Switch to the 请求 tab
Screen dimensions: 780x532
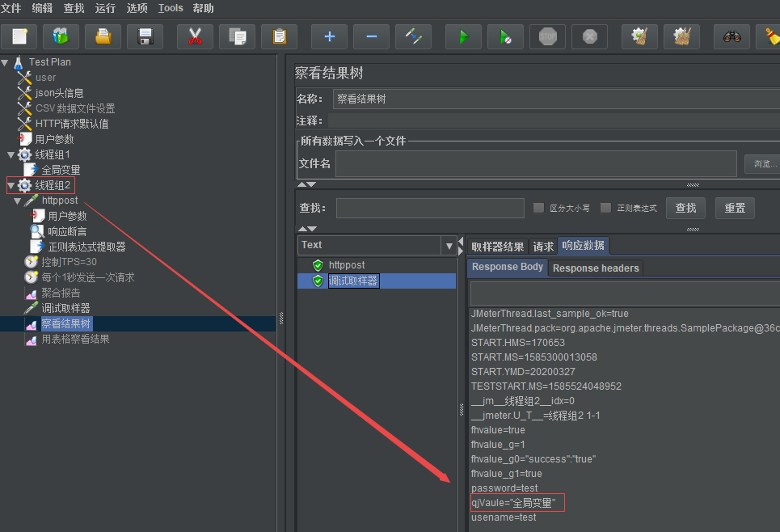click(x=543, y=247)
